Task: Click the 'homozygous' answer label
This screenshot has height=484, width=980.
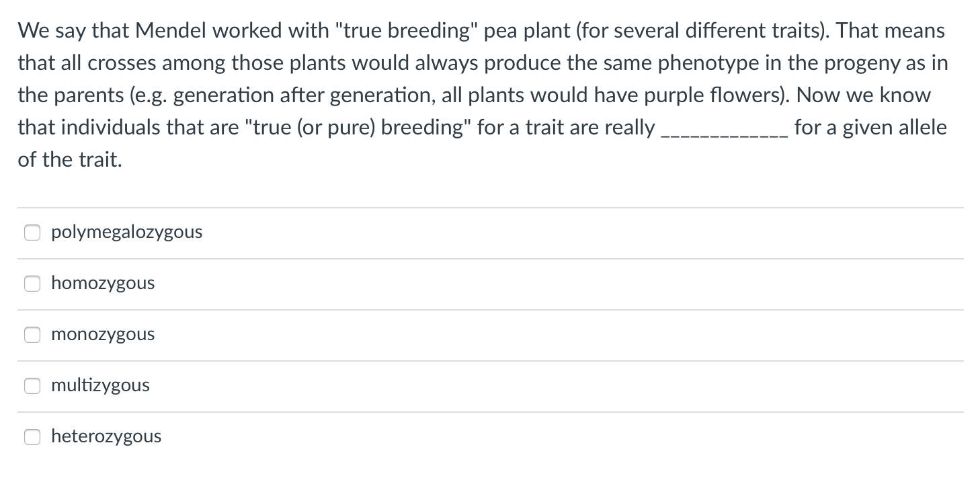Action: coord(103,284)
